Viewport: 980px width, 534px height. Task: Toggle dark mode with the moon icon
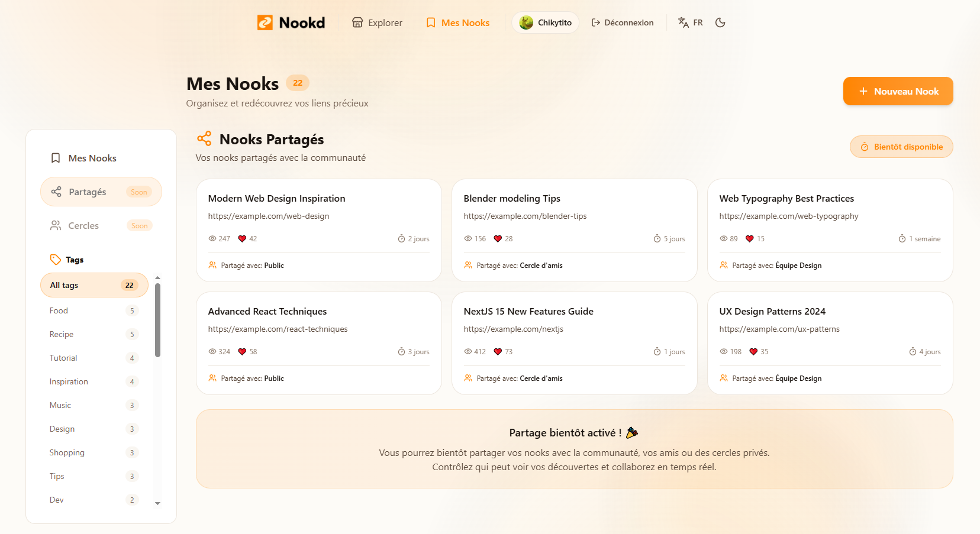tap(720, 22)
